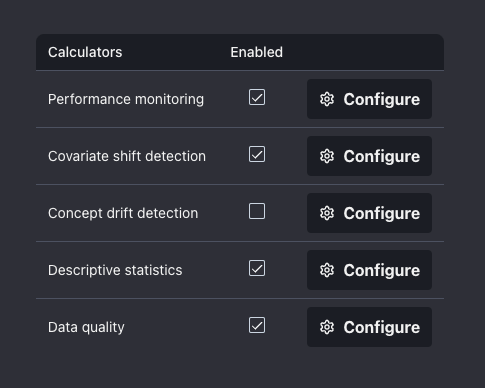
Task: Click the gear icon for Concept drift detection
Action: click(x=327, y=213)
